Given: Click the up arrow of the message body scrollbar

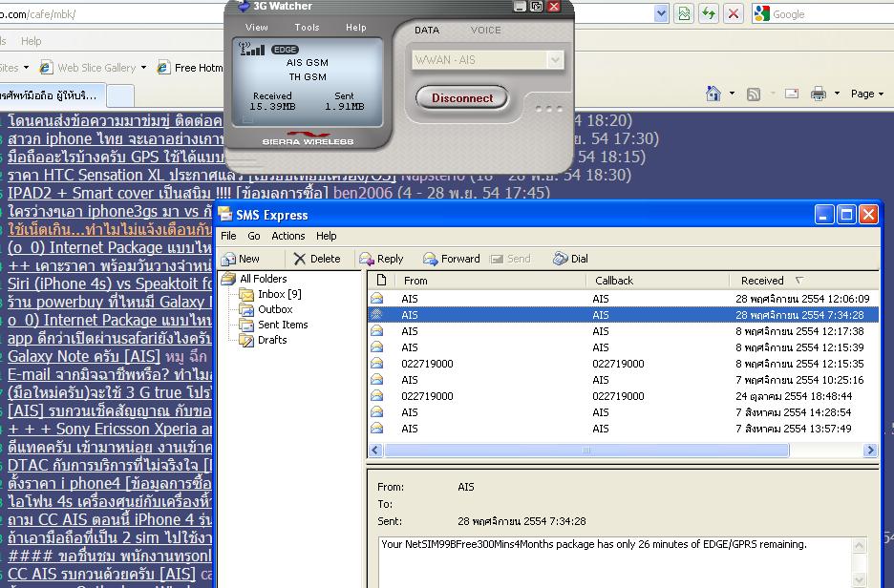Looking at the screenshot, I should (859, 546).
